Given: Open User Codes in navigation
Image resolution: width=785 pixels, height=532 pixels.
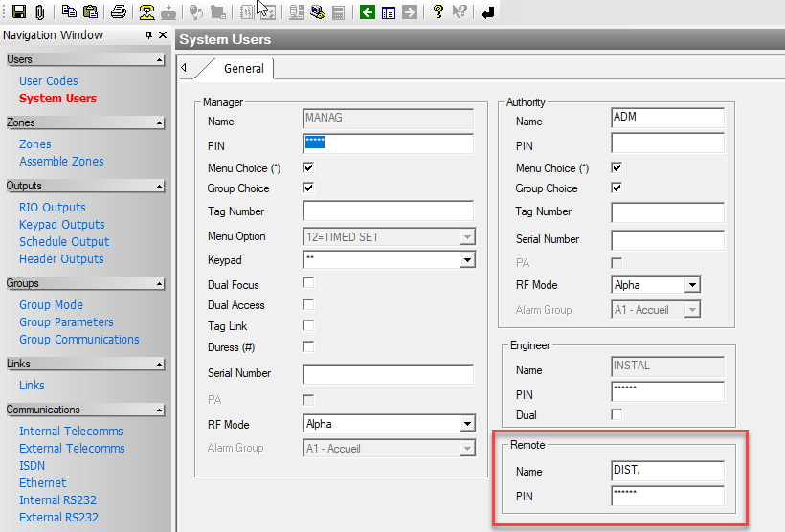Looking at the screenshot, I should pyautogui.click(x=49, y=81).
